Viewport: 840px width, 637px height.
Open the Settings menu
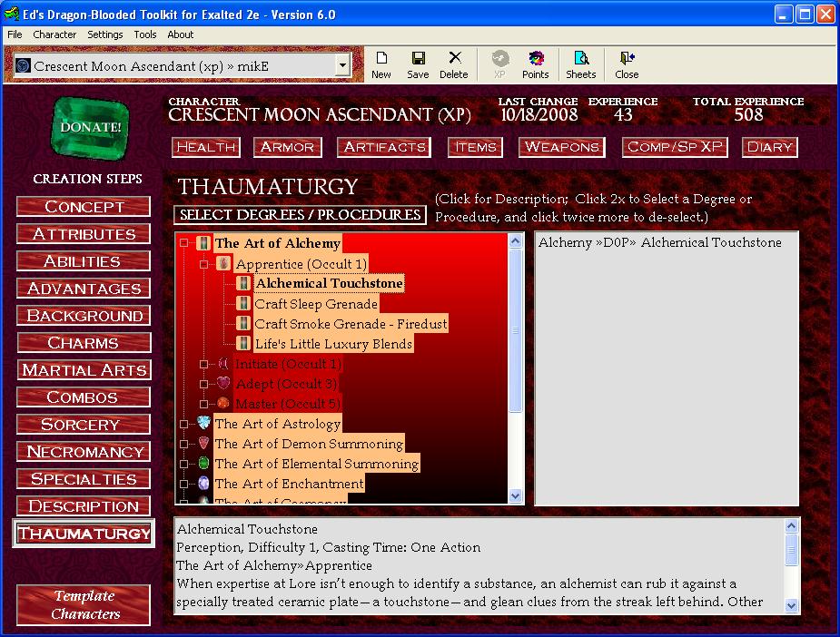coord(105,34)
